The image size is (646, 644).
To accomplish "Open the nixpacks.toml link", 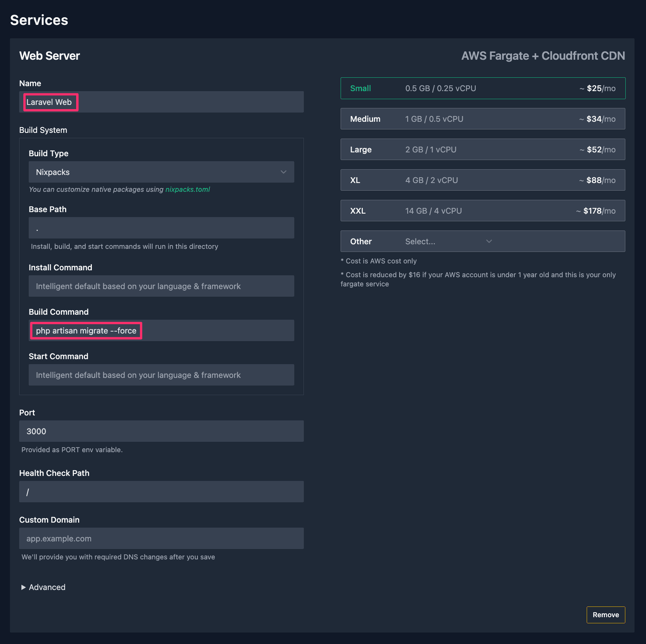I will click(188, 190).
